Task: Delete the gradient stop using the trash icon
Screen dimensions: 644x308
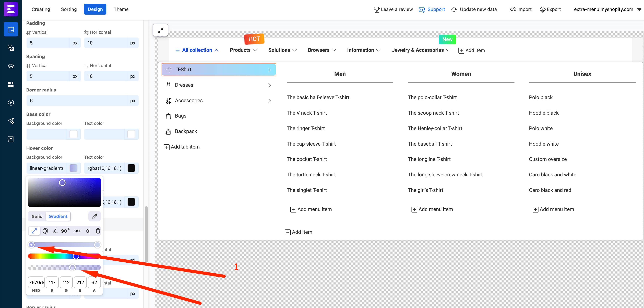Action: [x=98, y=231]
